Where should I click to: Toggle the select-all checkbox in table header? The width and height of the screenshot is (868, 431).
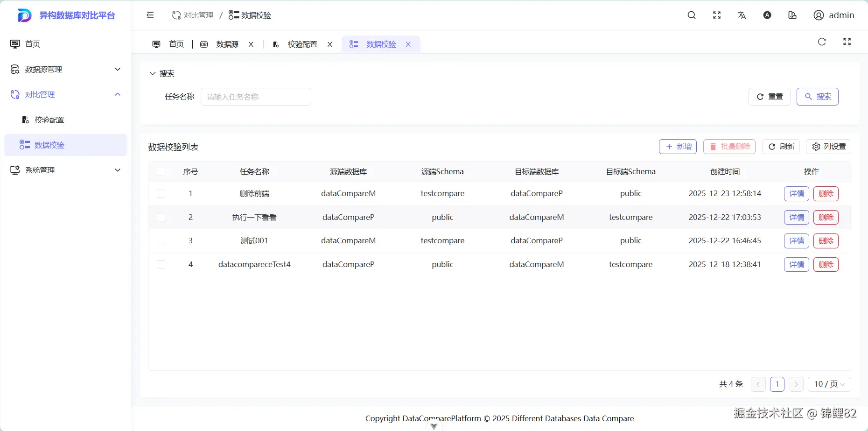[x=161, y=172]
